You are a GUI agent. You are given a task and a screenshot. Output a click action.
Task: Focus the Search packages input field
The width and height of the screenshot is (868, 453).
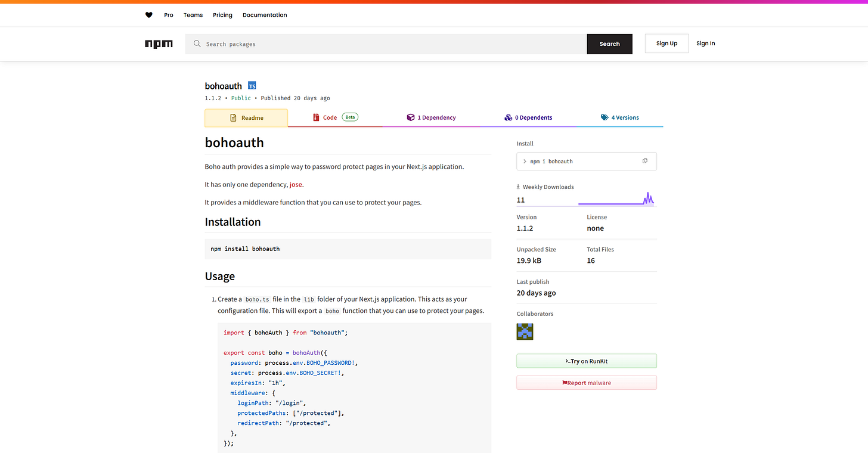386,44
